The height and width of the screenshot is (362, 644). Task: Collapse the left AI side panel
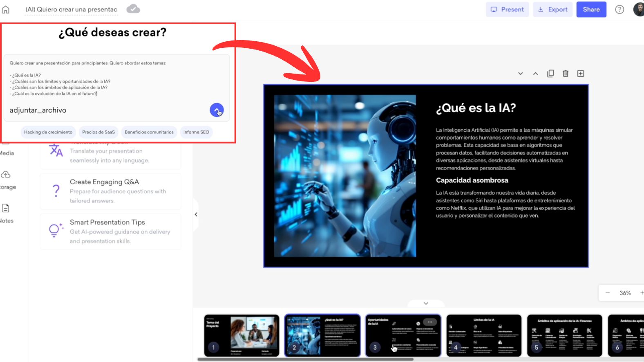click(196, 214)
